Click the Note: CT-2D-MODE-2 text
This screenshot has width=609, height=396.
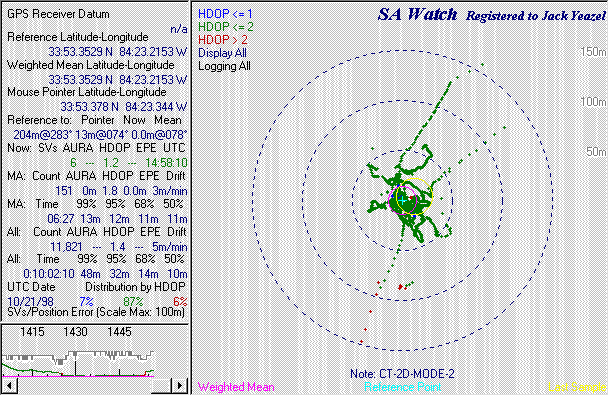[x=402, y=374]
